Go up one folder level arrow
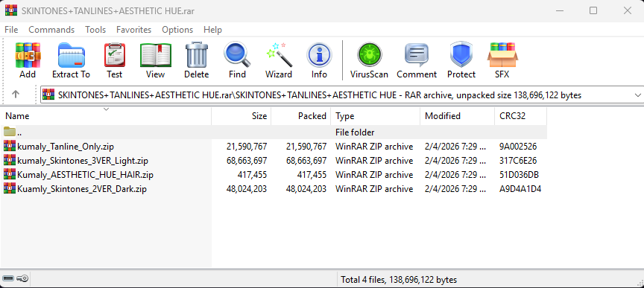The width and height of the screenshot is (644, 288). 16,95
